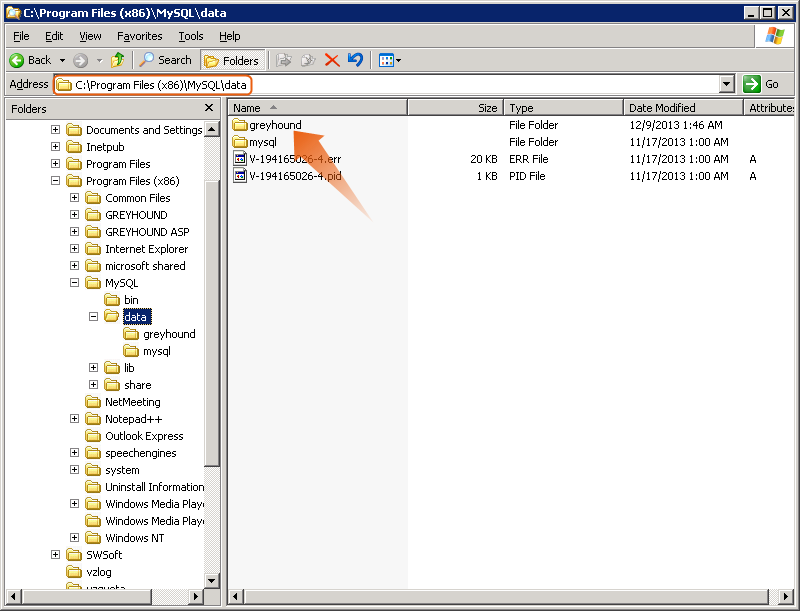Open the Views button menu

pos(390,60)
